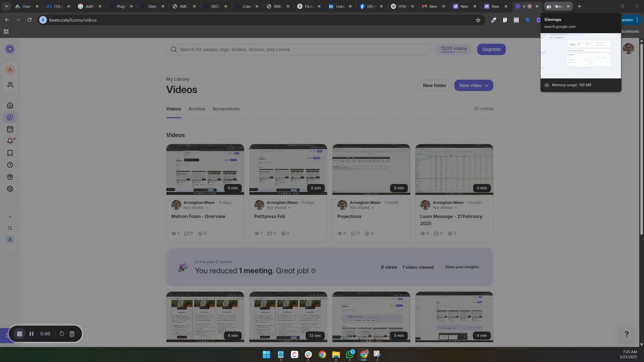Click the eyedropper extension icon
This screenshot has width=644, height=362.
pos(494,20)
